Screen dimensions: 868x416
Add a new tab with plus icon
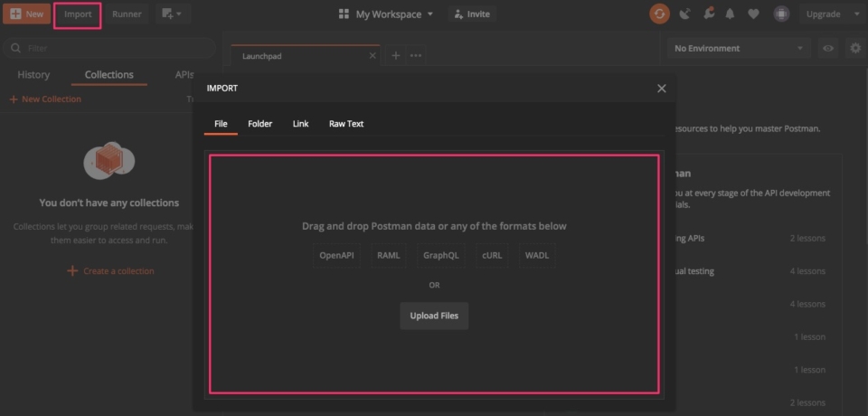point(395,55)
